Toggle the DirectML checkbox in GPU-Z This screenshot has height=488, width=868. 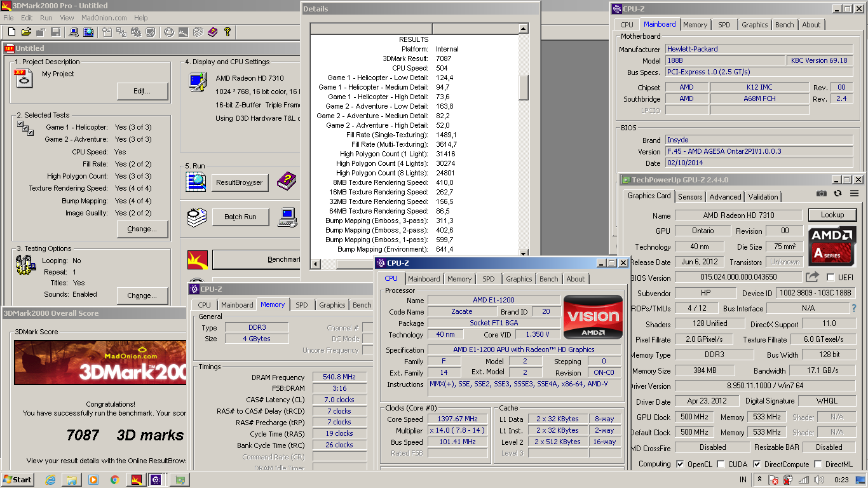click(818, 464)
